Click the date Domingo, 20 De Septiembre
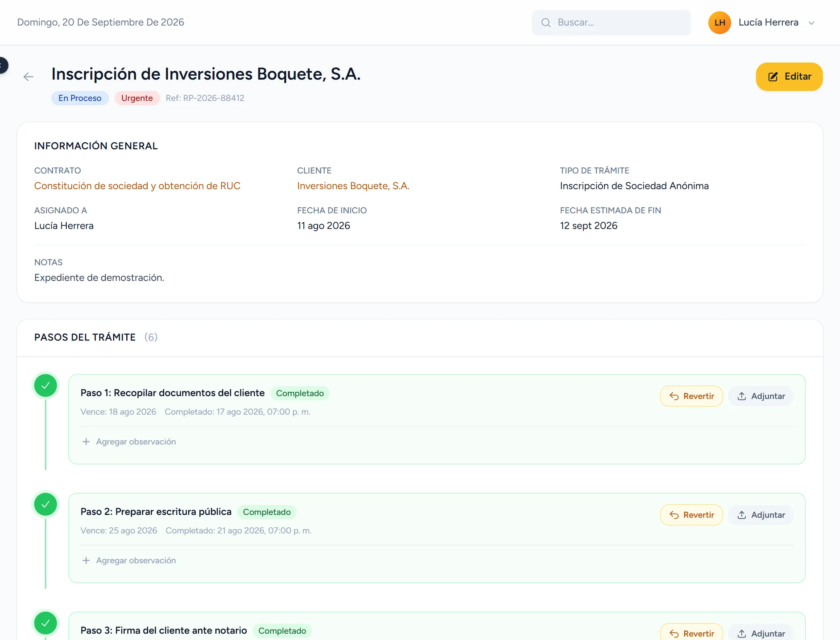The image size is (840, 640). pos(101,22)
